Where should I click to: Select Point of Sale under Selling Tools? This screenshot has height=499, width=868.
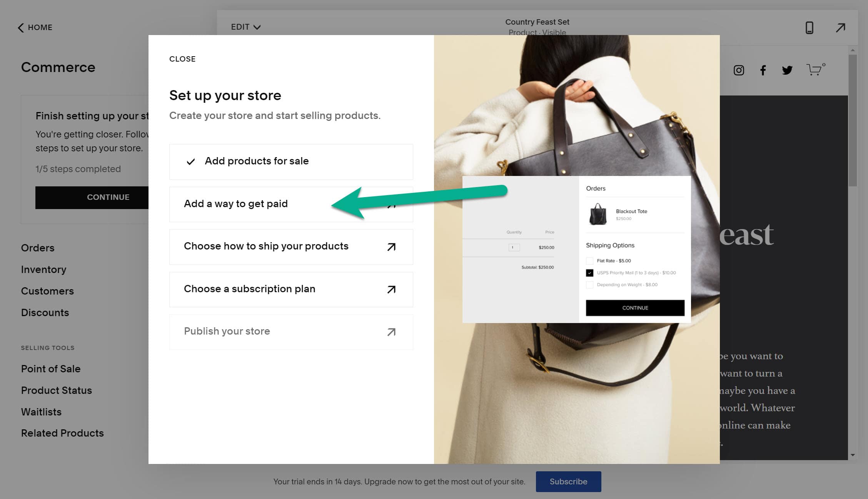tap(50, 368)
